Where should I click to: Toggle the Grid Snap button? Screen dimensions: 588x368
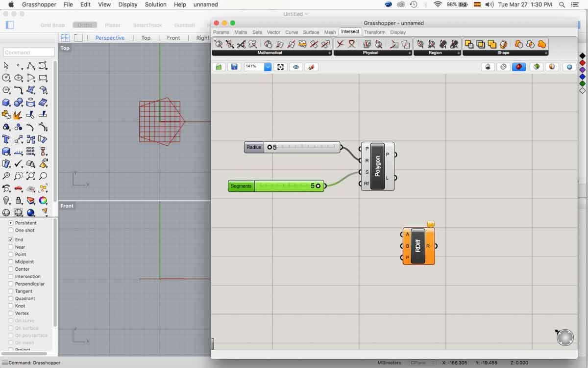point(52,25)
